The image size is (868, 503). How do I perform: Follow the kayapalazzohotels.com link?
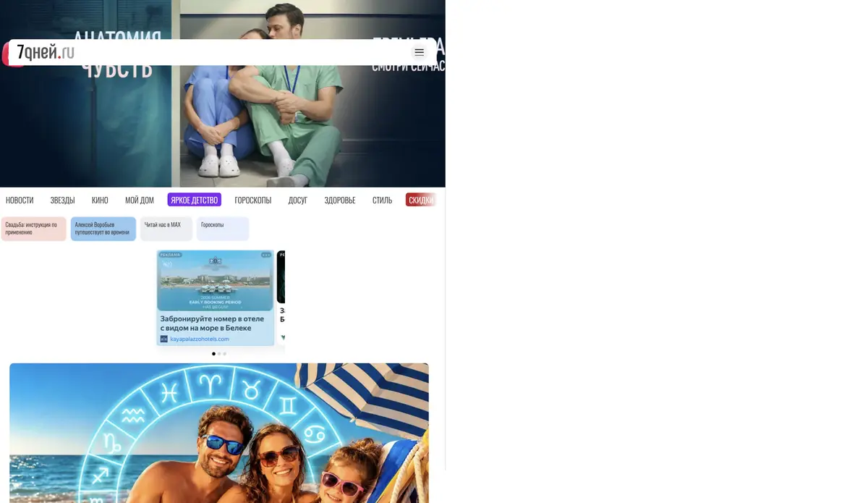pyautogui.click(x=200, y=339)
